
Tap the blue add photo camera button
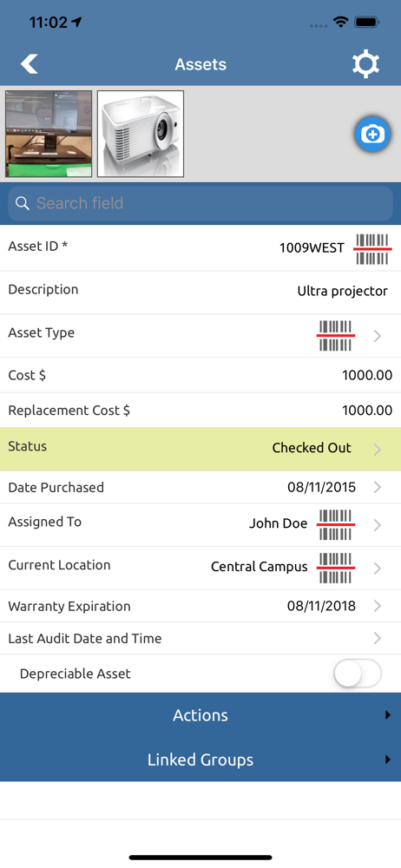pyautogui.click(x=372, y=134)
